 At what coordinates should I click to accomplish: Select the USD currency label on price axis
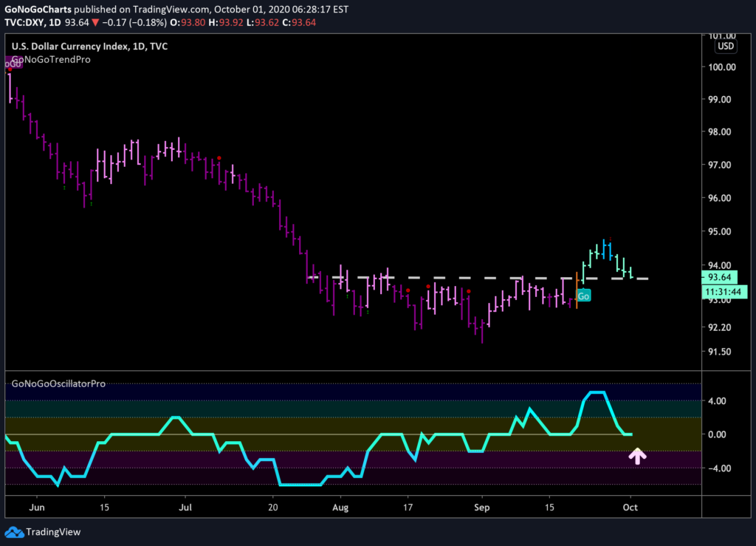click(x=725, y=47)
